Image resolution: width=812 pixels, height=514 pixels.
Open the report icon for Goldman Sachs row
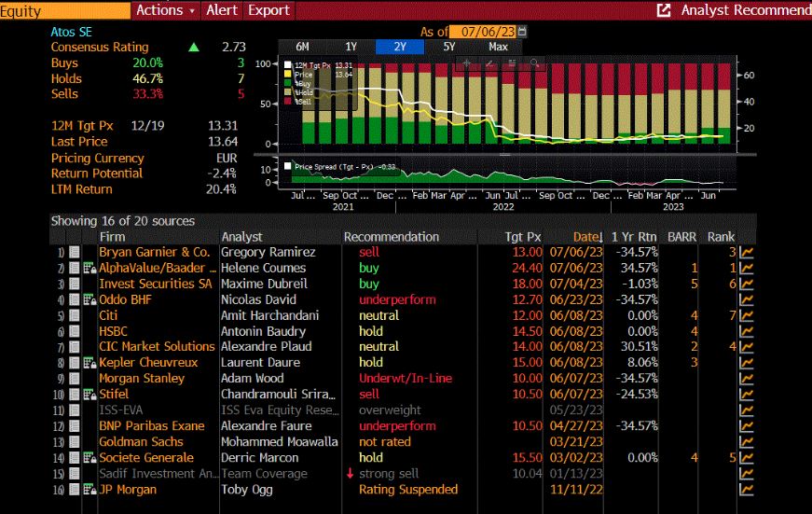tap(75, 442)
